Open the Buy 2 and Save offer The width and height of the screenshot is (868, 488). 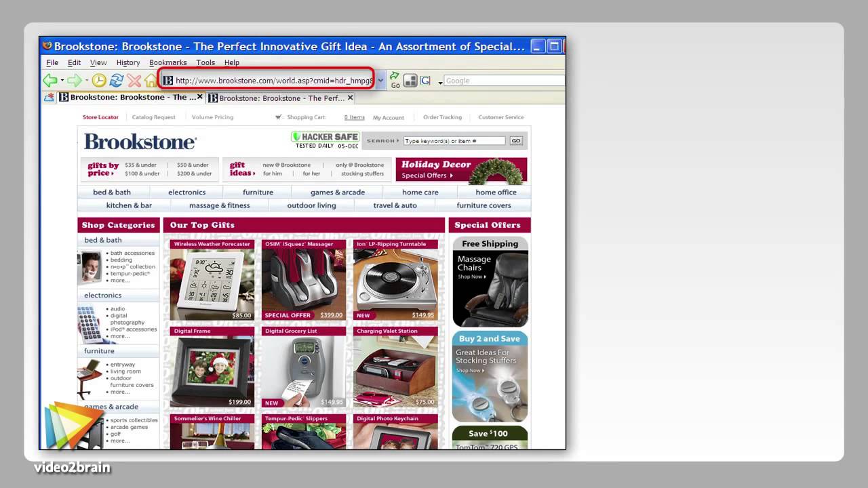pyautogui.click(x=490, y=377)
